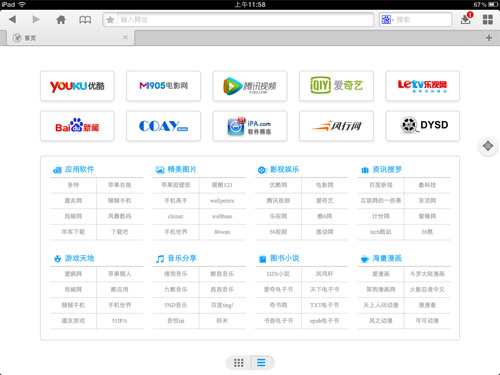Open the TXT电子书 link
The width and height of the screenshot is (500, 375).
(x=325, y=305)
